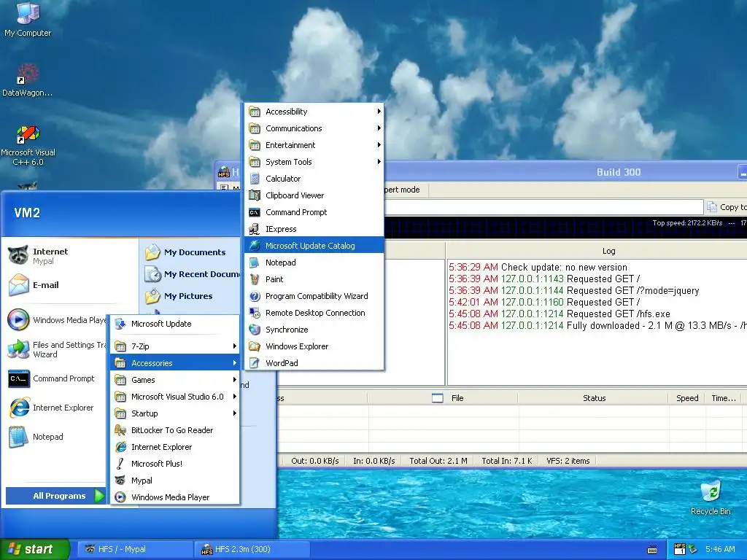Select Program Compatibility Wizard
The width and height of the screenshot is (747, 560).
(x=314, y=296)
